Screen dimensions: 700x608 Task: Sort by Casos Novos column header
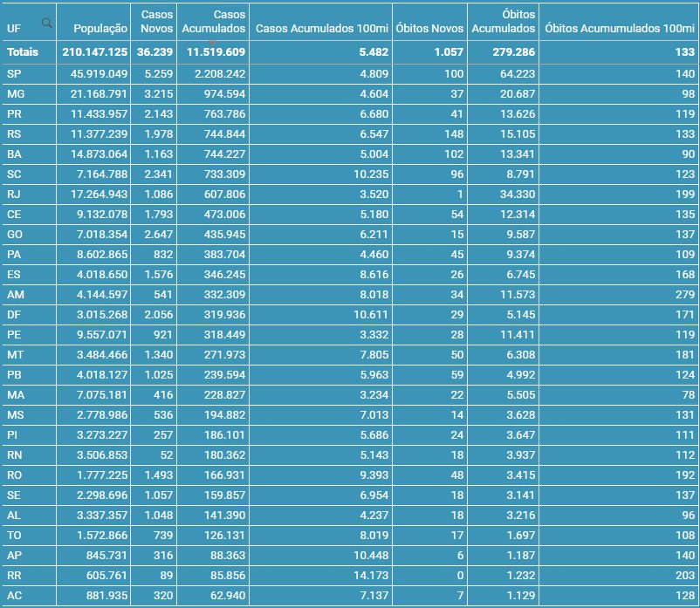157,22
